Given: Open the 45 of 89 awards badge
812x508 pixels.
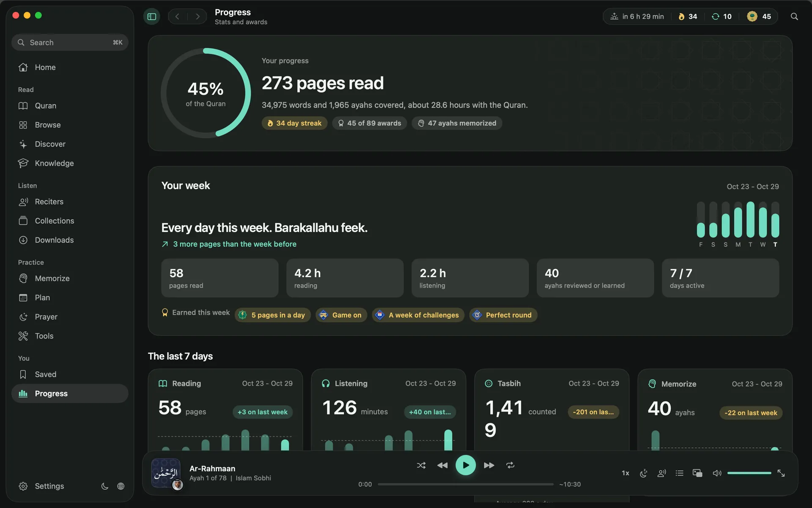Looking at the screenshot, I should 370,123.
